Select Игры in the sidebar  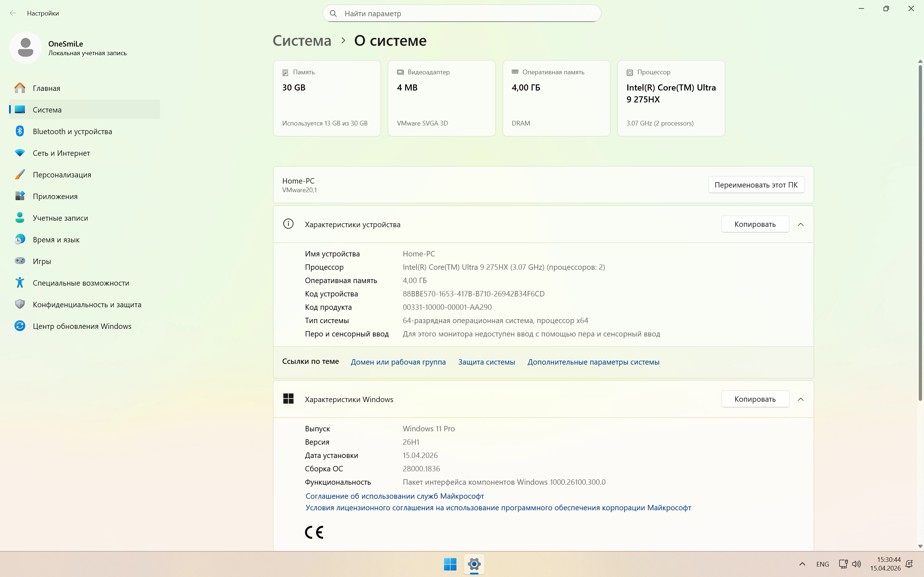tap(42, 261)
